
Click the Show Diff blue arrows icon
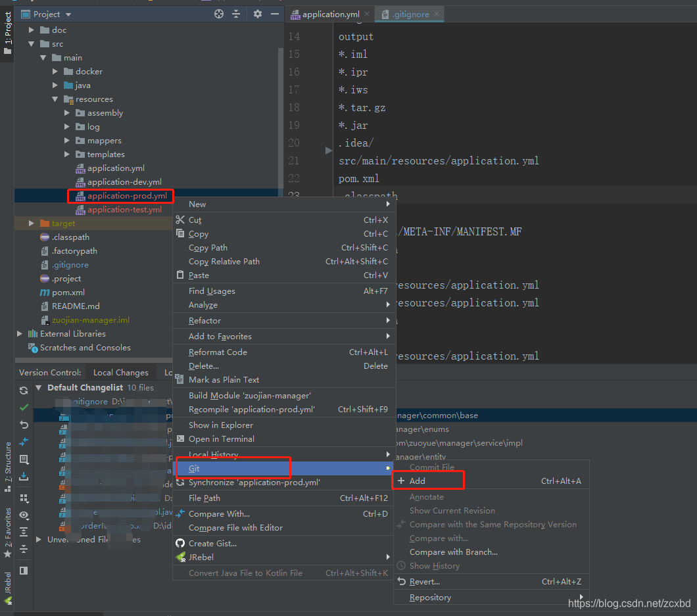coord(24,442)
